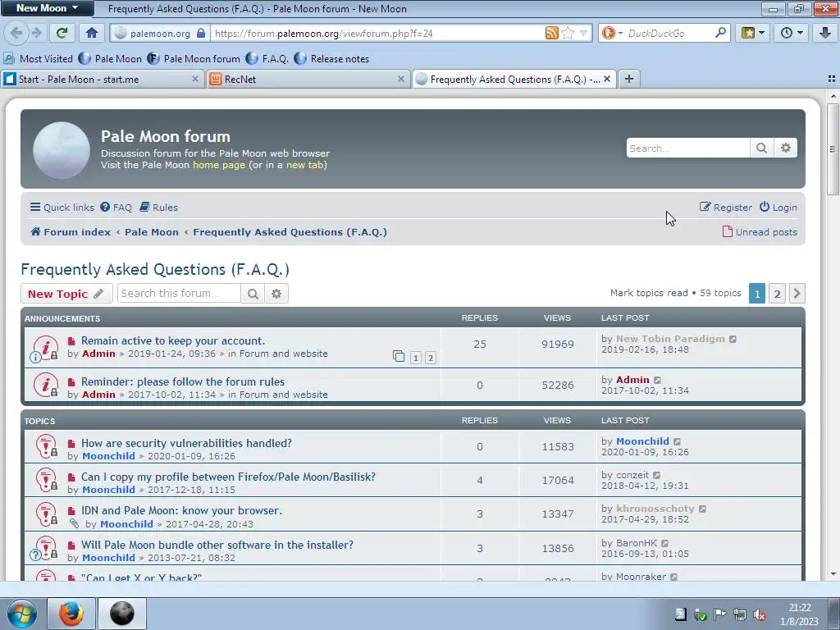Go to next page arrow in pagination

(x=797, y=293)
